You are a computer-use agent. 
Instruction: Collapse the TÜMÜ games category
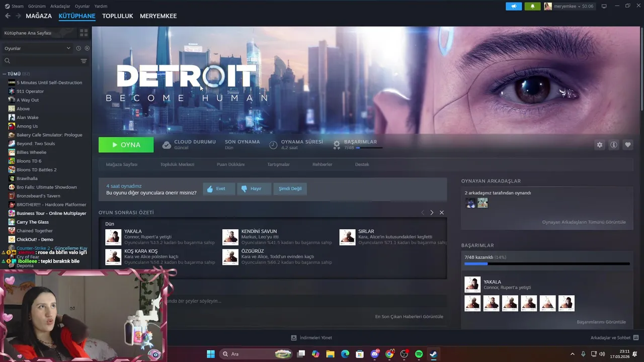(4, 74)
